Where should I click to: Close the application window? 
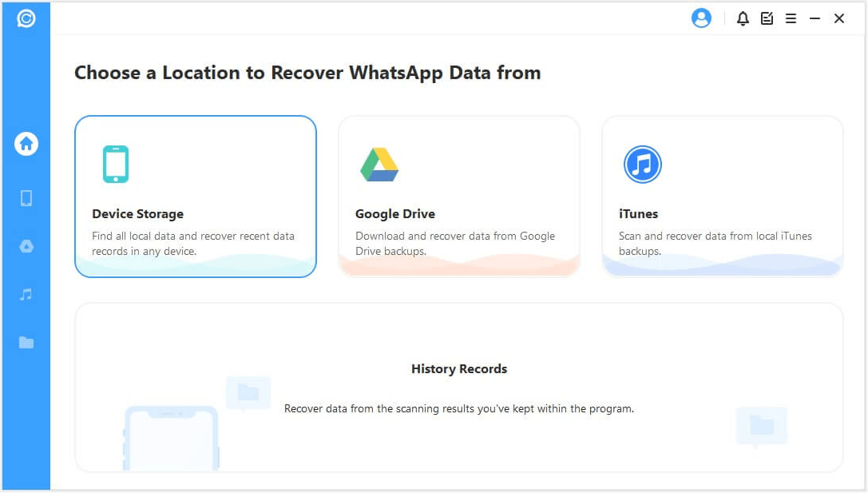[839, 18]
